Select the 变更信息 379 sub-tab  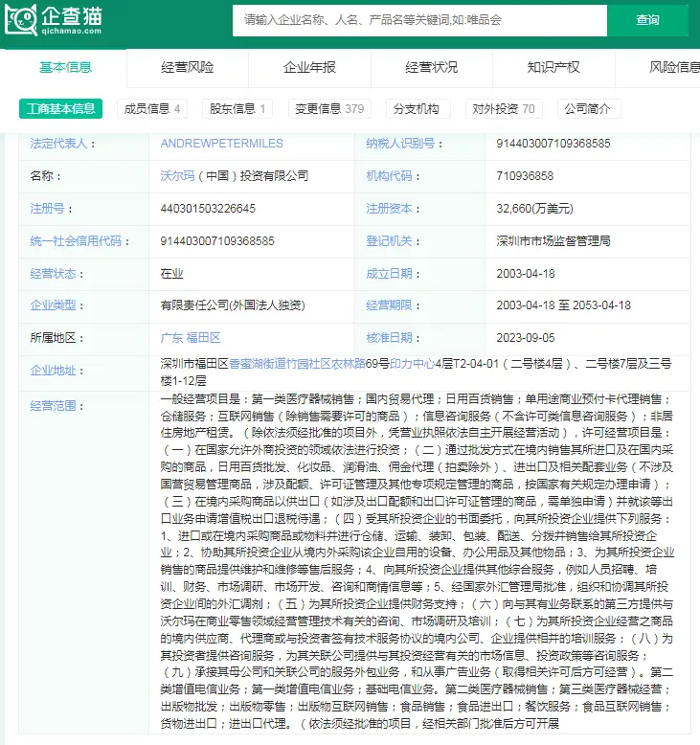click(329, 109)
